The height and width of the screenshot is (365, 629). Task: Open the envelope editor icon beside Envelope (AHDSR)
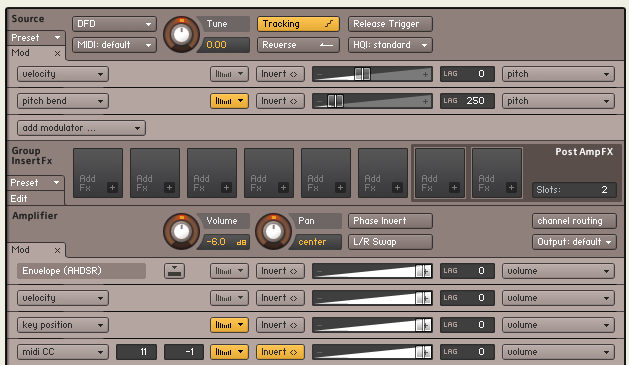[174, 271]
